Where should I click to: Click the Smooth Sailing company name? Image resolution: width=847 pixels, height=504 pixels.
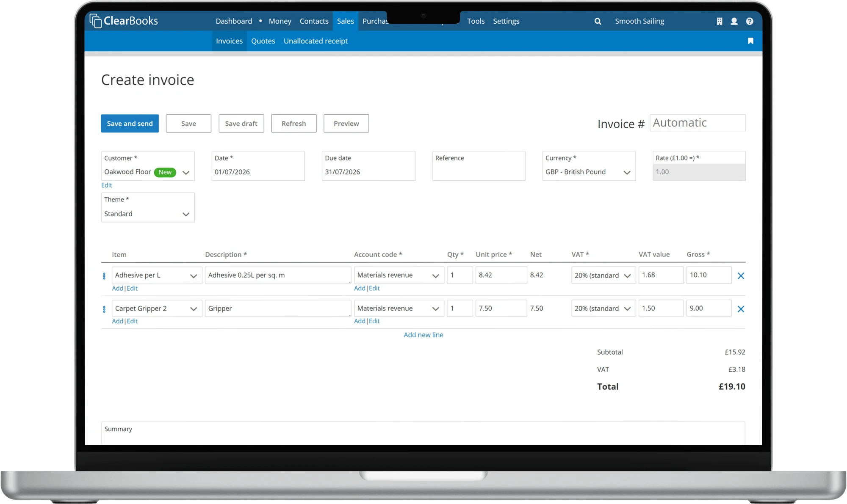click(x=639, y=21)
